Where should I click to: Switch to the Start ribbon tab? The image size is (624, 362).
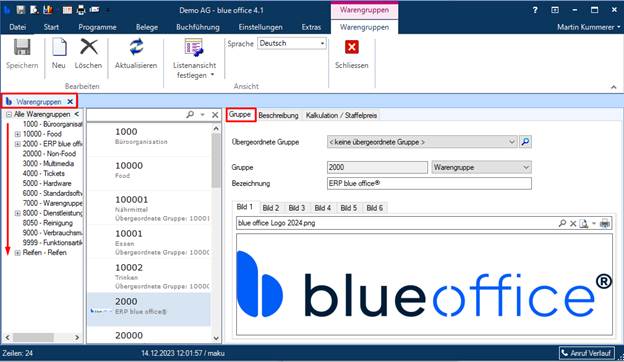click(x=51, y=27)
